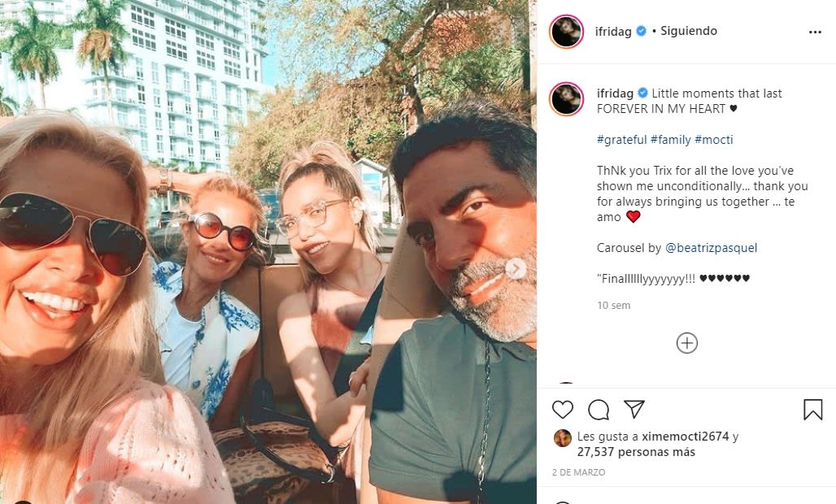Viewport: 836px width, 504px height.
Task: Toggle the Siguiendo following status
Action: (689, 31)
